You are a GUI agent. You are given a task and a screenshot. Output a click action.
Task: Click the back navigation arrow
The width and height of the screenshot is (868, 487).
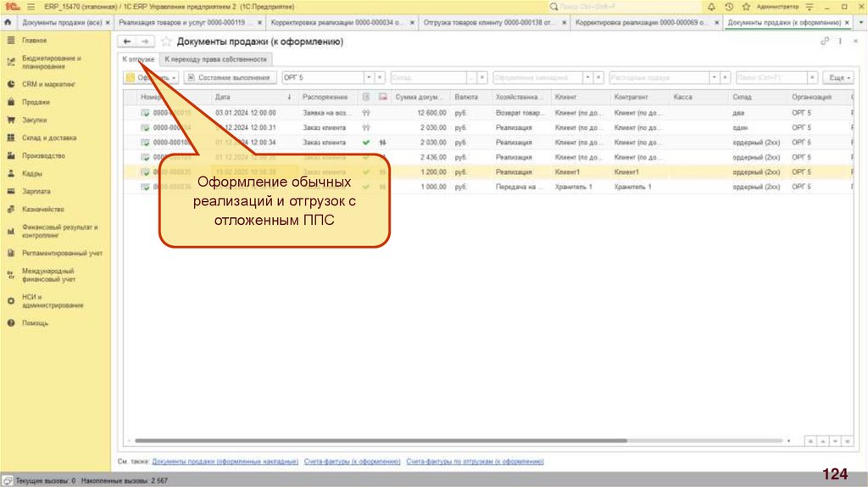point(127,41)
